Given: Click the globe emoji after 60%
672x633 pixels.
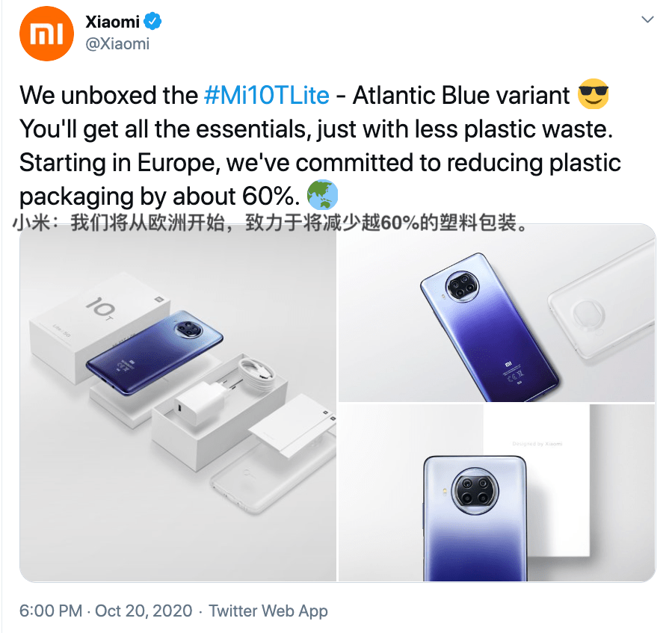Looking at the screenshot, I should pyautogui.click(x=322, y=194).
